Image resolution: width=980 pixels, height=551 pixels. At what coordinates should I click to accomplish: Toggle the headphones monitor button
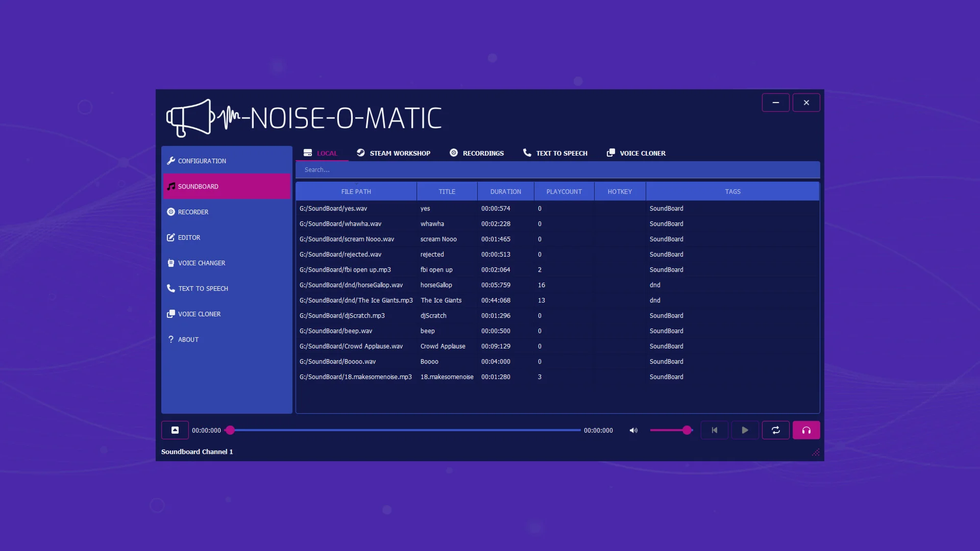point(806,430)
